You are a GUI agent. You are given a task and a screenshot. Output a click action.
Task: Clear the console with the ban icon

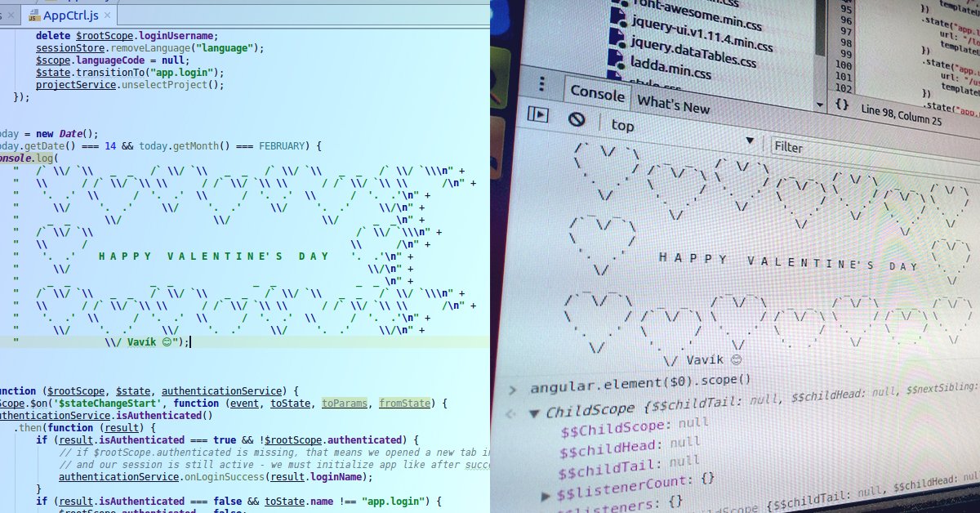coord(577,119)
